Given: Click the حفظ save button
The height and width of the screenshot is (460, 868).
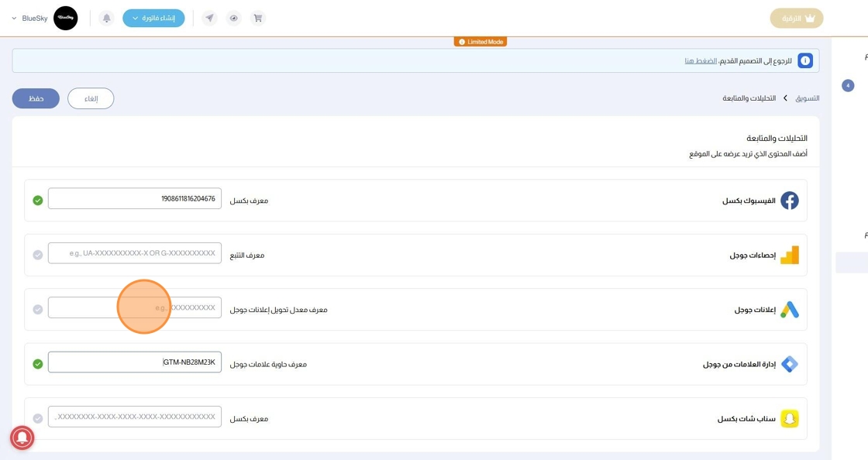Looking at the screenshot, I should click(36, 98).
